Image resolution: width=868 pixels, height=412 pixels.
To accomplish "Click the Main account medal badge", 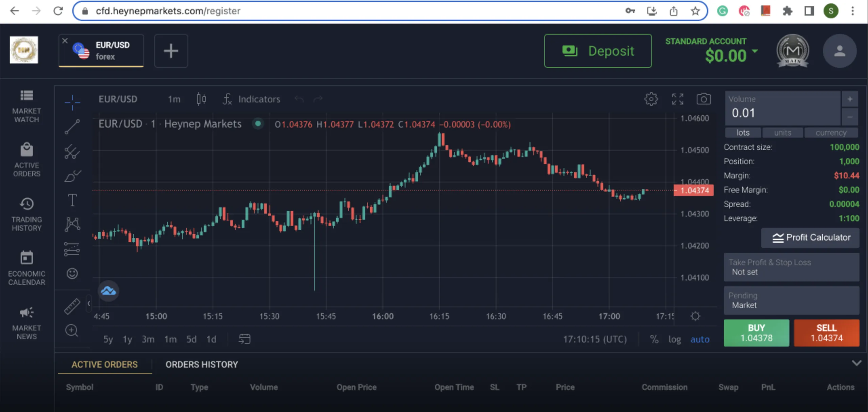I will tap(793, 51).
